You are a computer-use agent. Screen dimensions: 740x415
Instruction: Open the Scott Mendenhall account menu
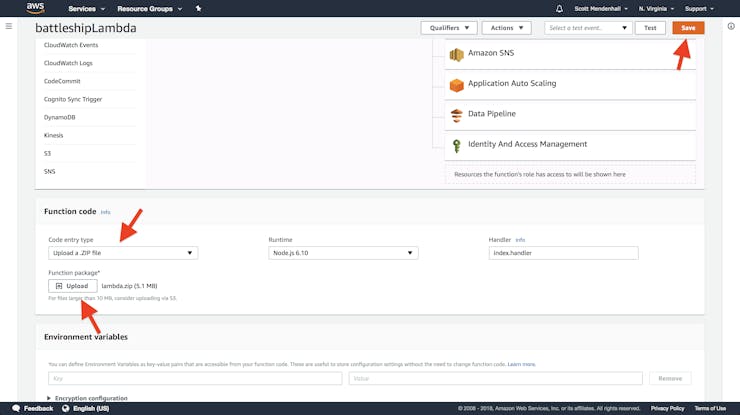point(601,8)
